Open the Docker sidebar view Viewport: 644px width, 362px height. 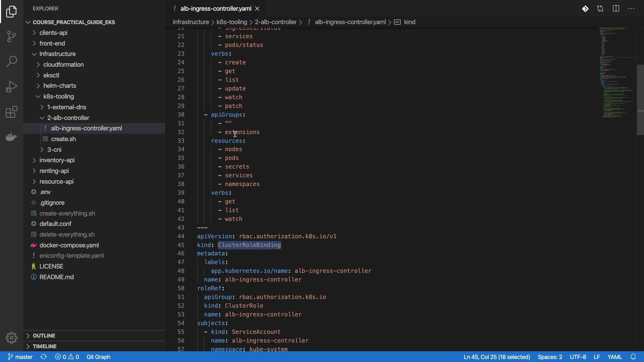11,137
